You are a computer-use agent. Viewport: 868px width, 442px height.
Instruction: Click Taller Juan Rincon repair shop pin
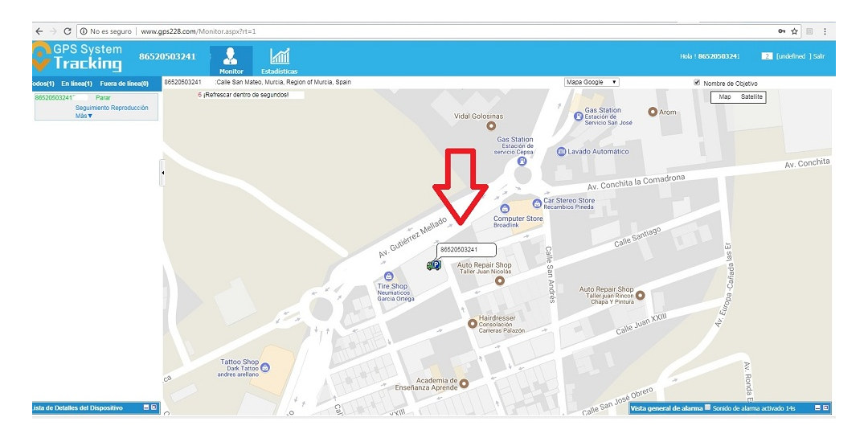[x=641, y=296]
